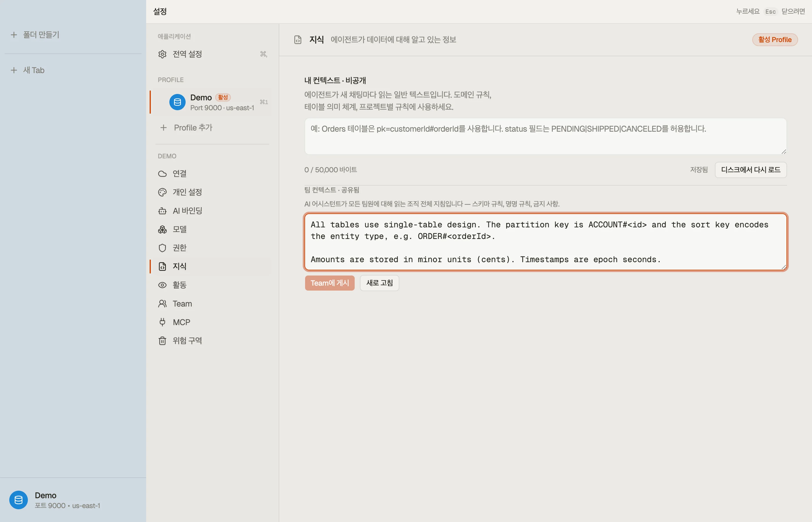Click the palette icon for 개인 설정
The image size is (812, 522).
coord(162,192)
